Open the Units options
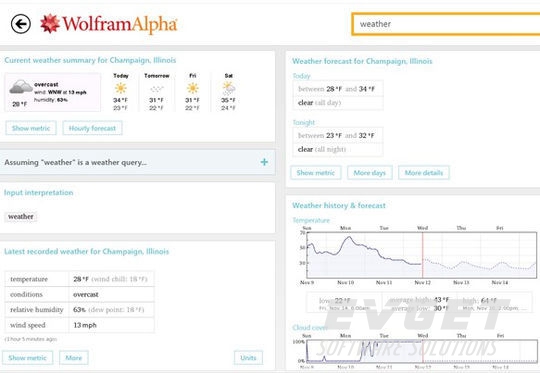 (248, 358)
